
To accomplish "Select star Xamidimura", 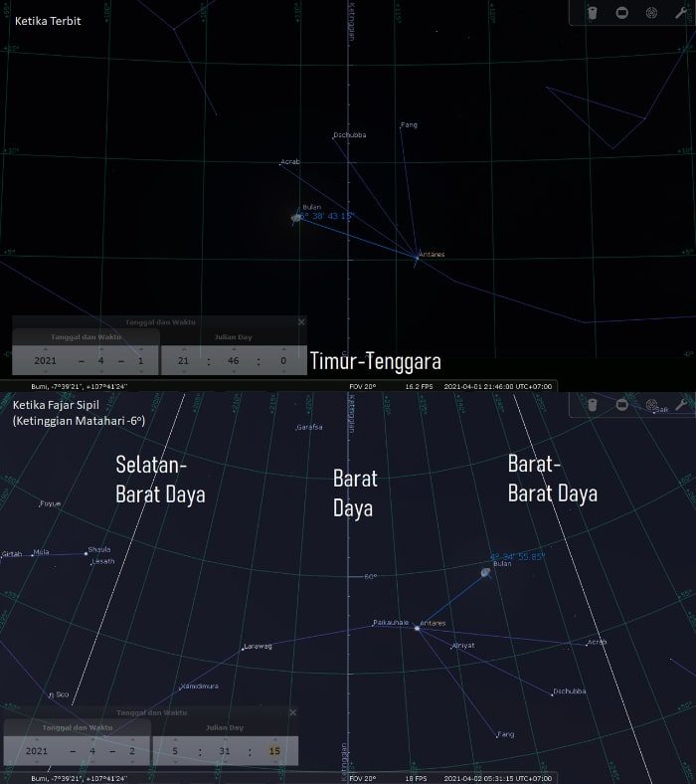I will pos(180,689).
